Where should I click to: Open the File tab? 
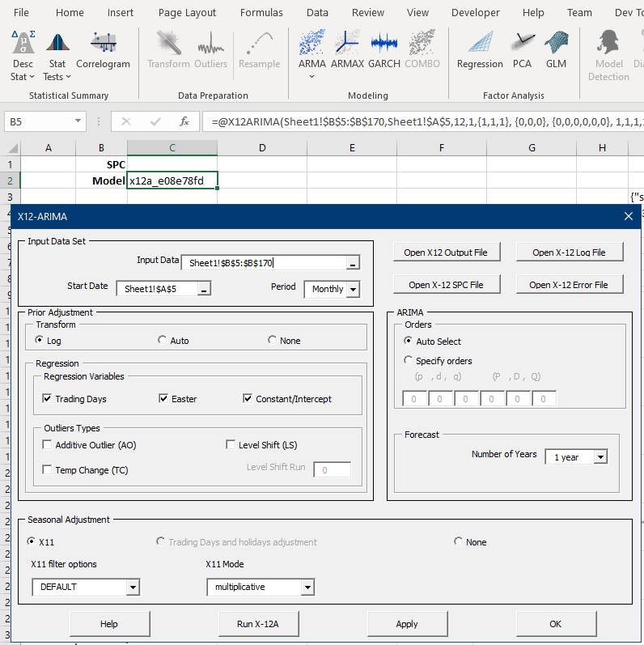pos(21,13)
